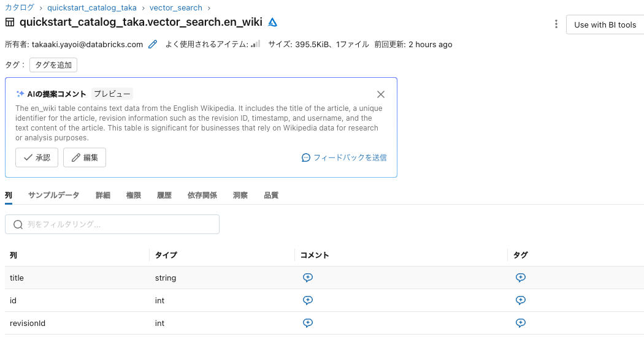Click the 2 hours ago update time

point(431,44)
